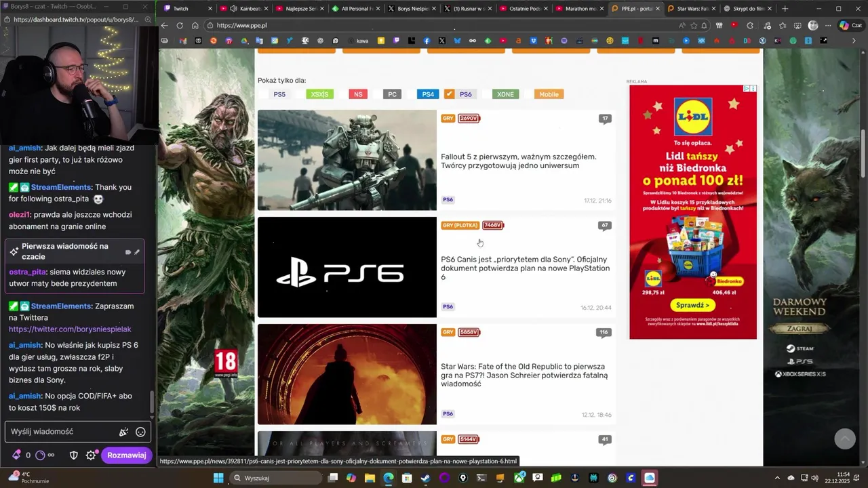868x488 pixels.
Task: Click the 'Rozmawiaj' chat button
Action: click(126, 455)
